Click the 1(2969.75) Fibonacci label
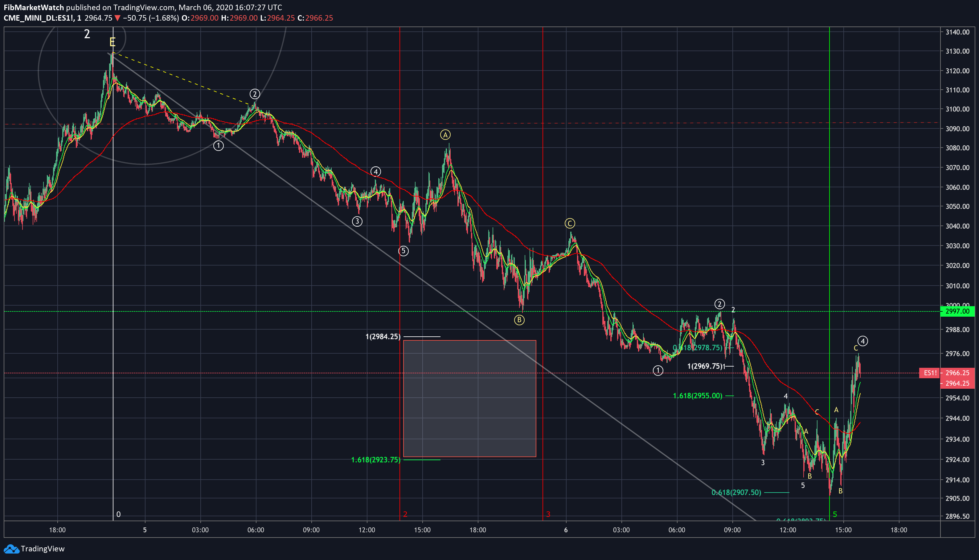Viewport: 979px width, 560px height. tap(705, 366)
